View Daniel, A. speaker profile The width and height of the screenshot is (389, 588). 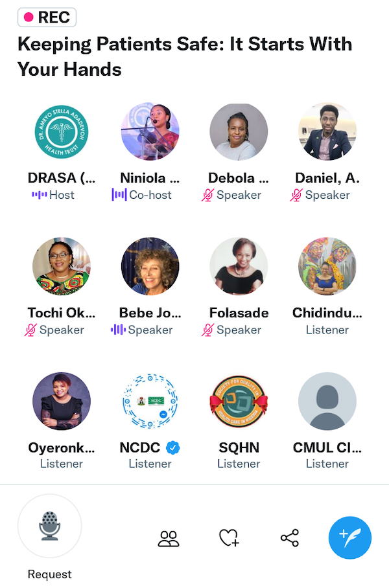[x=327, y=131]
